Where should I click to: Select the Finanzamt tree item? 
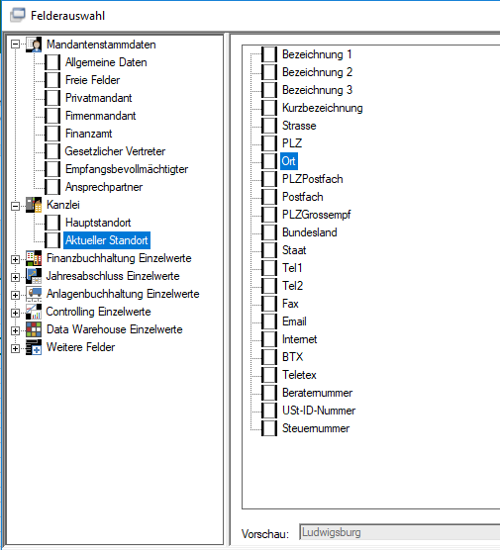[88, 134]
